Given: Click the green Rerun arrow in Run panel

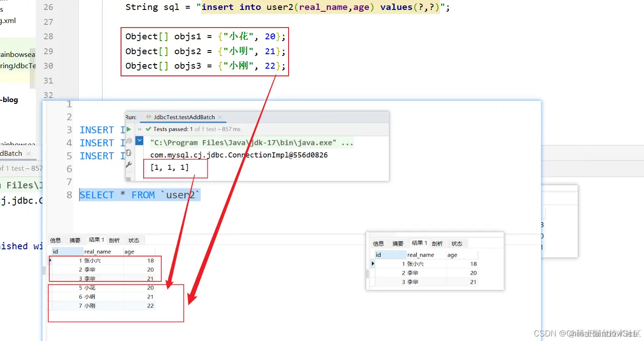Looking at the screenshot, I should pyautogui.click(x=129, y=129).
